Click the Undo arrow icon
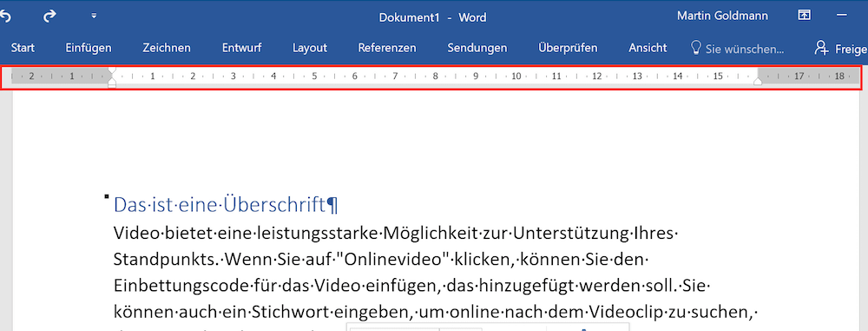The image size is (868, 331). pyautogui.click(x=5, y=17)
